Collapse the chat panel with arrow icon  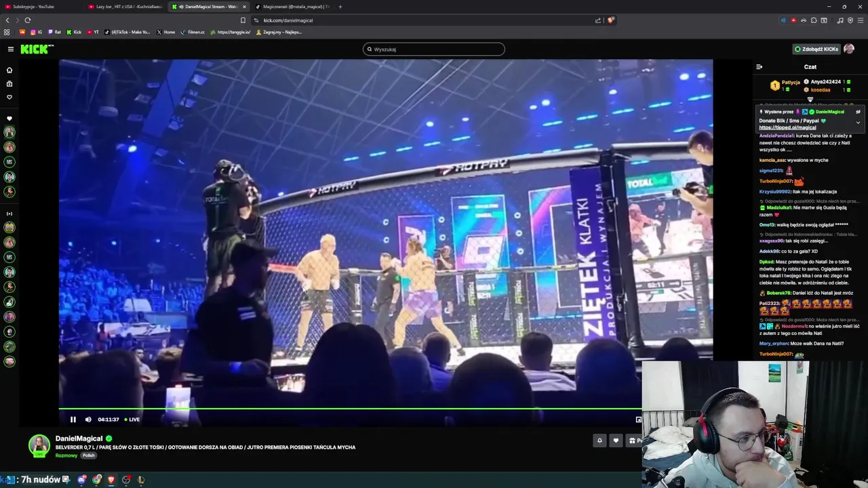(x=759, y=66)
